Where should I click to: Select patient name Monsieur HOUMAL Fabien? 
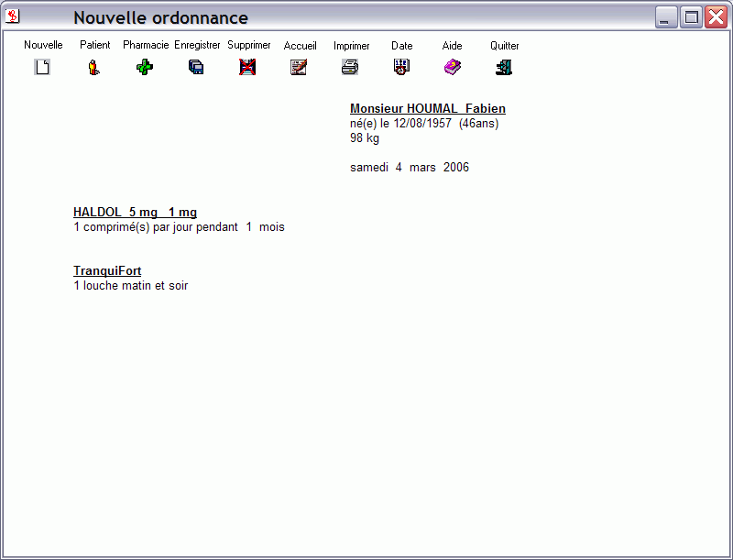click(428, 108)
